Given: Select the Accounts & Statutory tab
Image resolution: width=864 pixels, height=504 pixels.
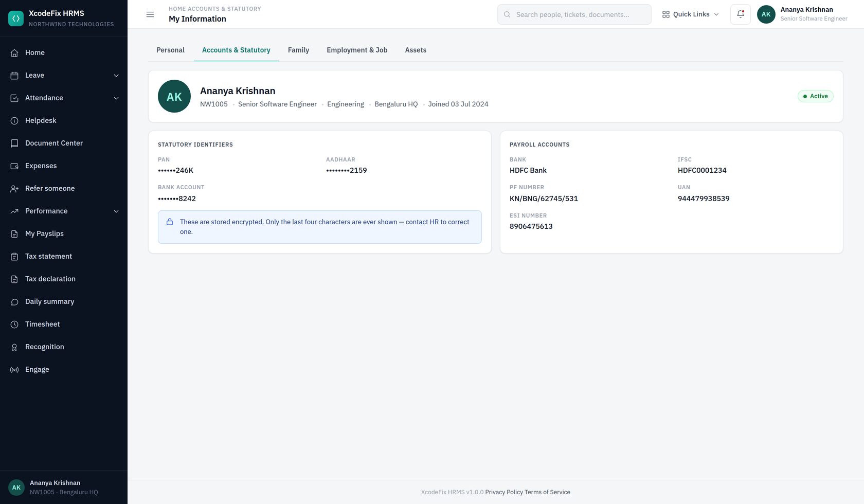Looking at the screenshot, I should click(x=236, y=50).
